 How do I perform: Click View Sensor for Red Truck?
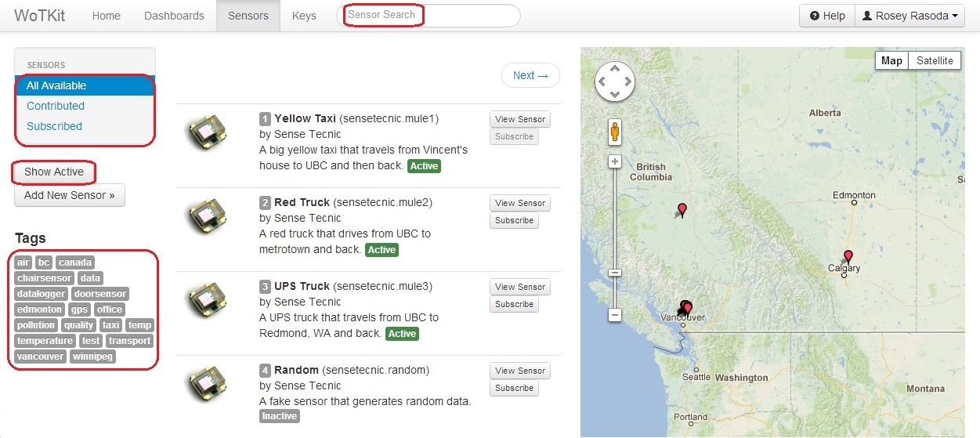tap(520, 203)
